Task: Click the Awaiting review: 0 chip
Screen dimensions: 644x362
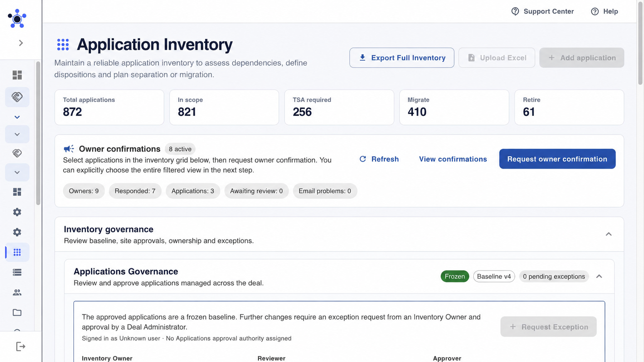Action: (x=257, y=191)
